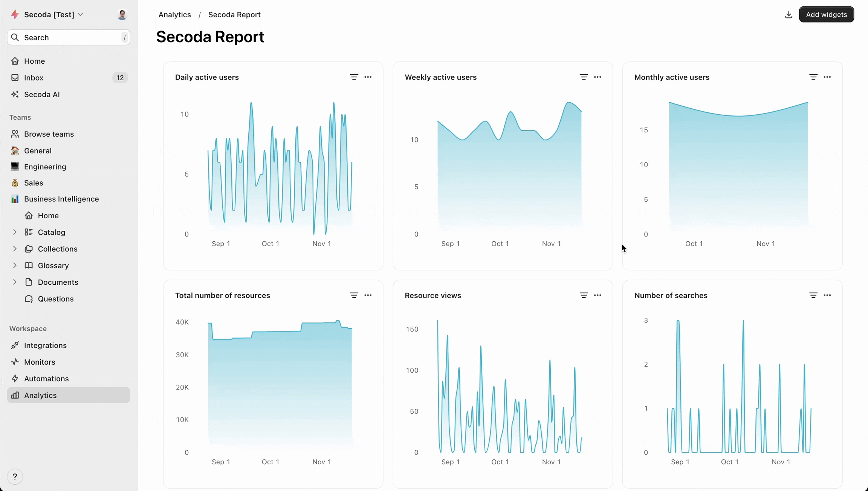
Task: Expand the Collections section chevron
Action: click(15, 249)
